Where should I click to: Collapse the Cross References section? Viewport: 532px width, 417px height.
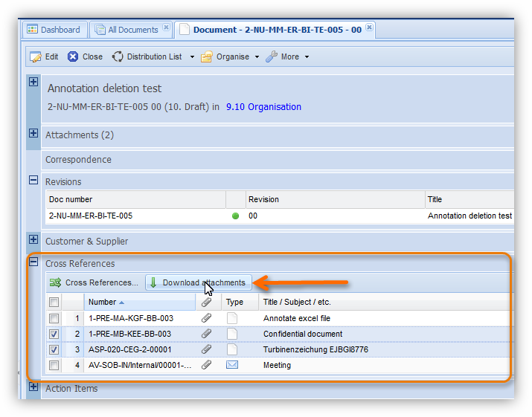(33, 262)
